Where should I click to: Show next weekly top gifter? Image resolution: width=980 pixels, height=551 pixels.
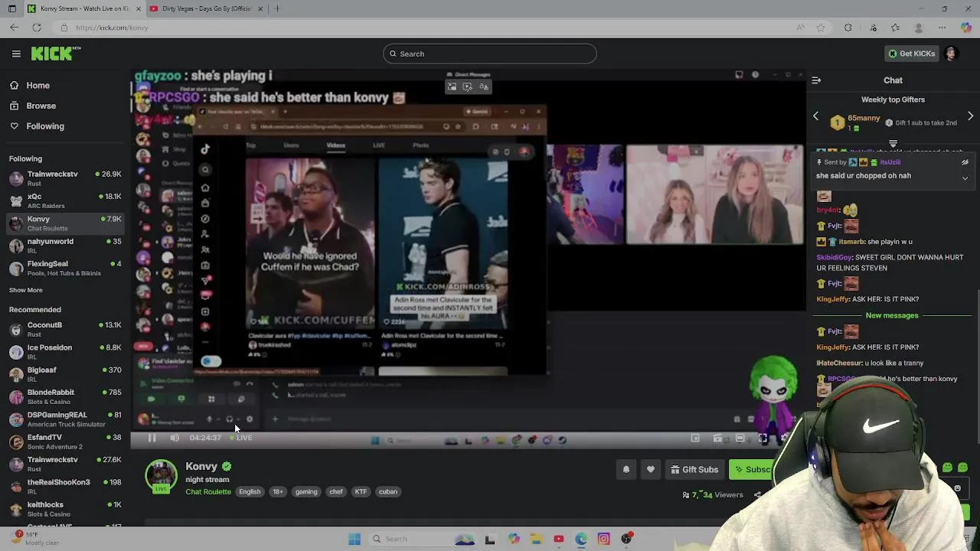970,116
